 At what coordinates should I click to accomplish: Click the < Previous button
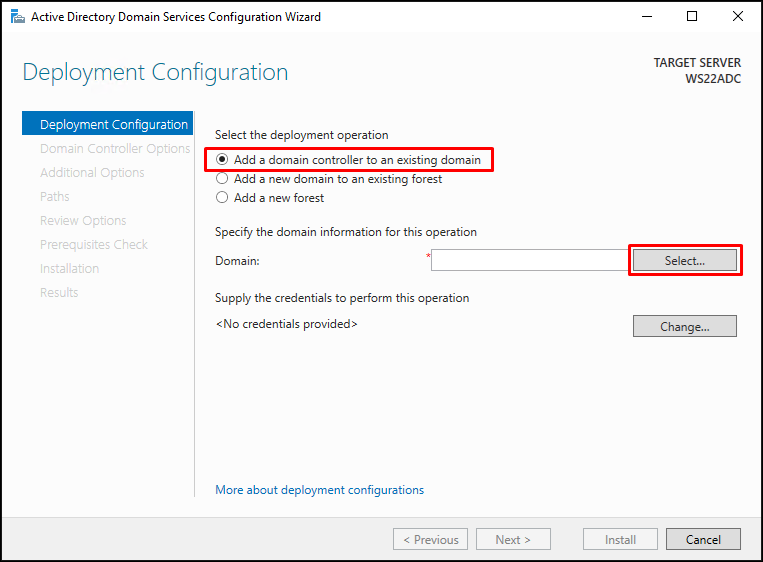tap(431, 540)
